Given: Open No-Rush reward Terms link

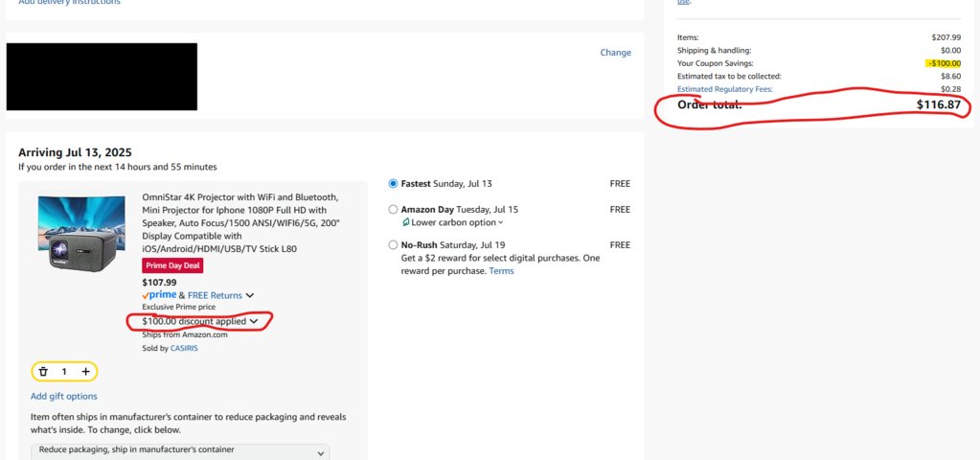Looking at the screenshot, I should click(x=501, y=271).
